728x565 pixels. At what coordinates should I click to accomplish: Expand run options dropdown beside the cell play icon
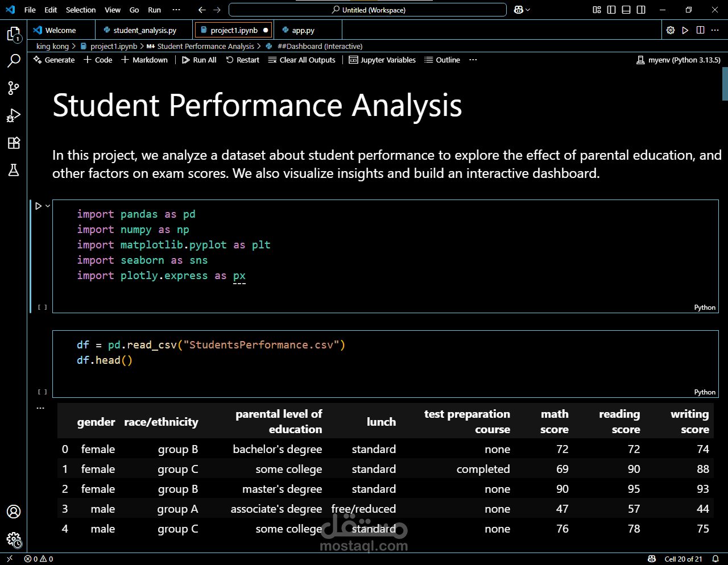[x=48, y=206]
